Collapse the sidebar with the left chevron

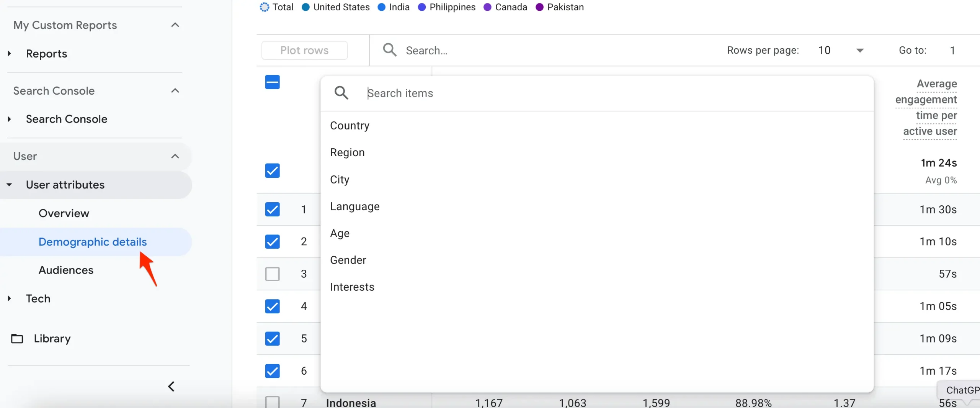click(171, 387)
